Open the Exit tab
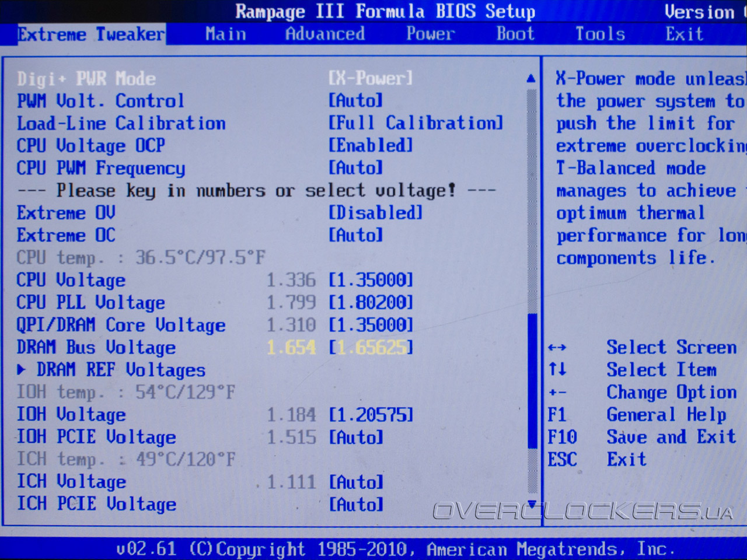The width and height of the screenshot is (747, 560). (685, 34)
